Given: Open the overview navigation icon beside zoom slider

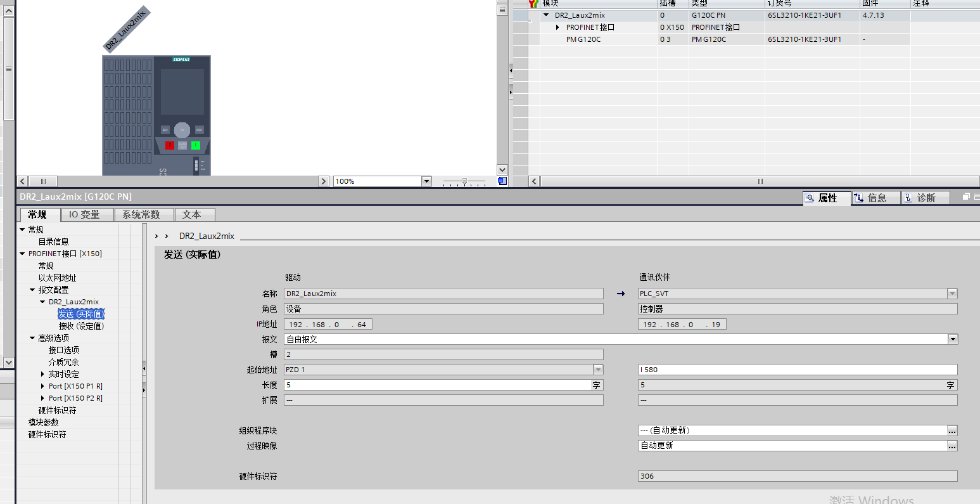Looking at the screenshot, I should pos(502,181).
